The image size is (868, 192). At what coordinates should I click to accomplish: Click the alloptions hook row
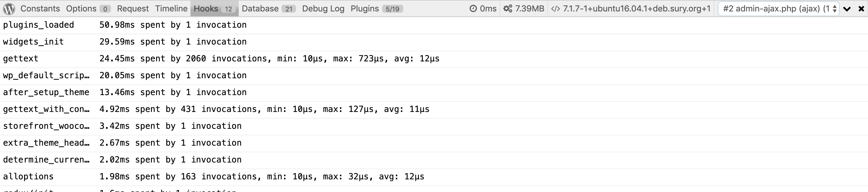[434, 177]
